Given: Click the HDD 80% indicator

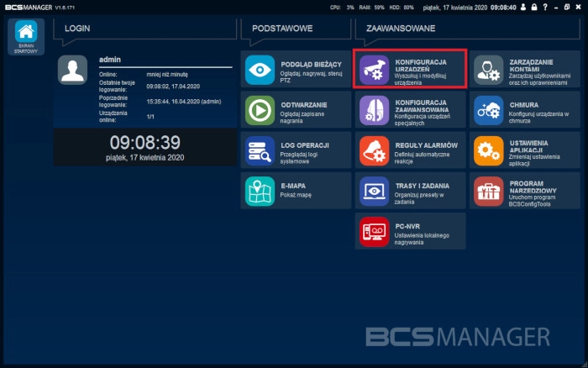Looking at the screenshot, I should (x=402, y=8).
